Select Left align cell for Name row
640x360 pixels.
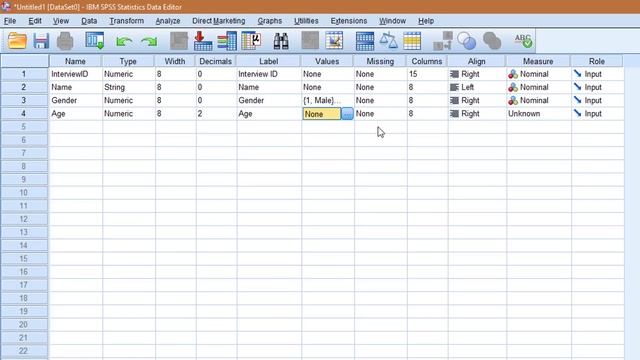(477, 87)
